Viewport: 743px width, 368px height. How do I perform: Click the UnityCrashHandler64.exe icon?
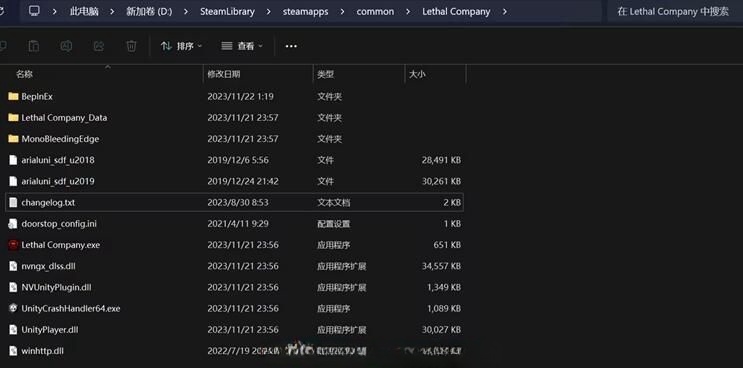click(x=13, y=308)
